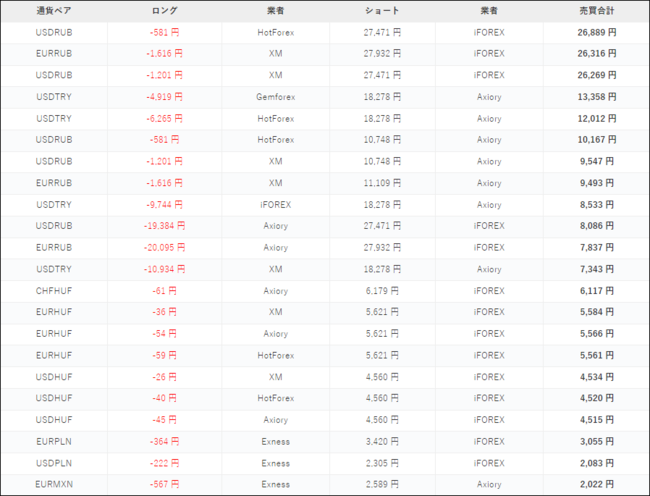Click the 3,420 円 short value
The image size is (650, 496).
click(382, 441)
